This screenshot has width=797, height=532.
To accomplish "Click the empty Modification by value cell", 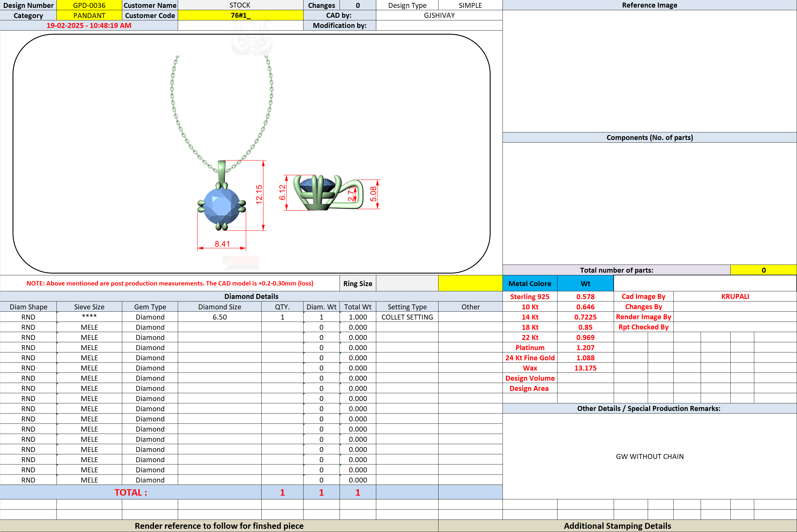I will (x=439, y=25).
